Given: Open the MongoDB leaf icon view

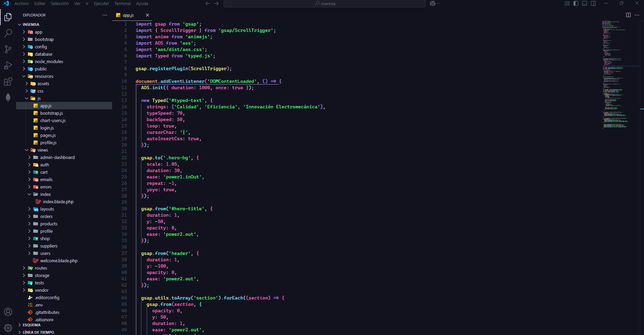Looking at the screenshot, I should [x=8, y=97].
